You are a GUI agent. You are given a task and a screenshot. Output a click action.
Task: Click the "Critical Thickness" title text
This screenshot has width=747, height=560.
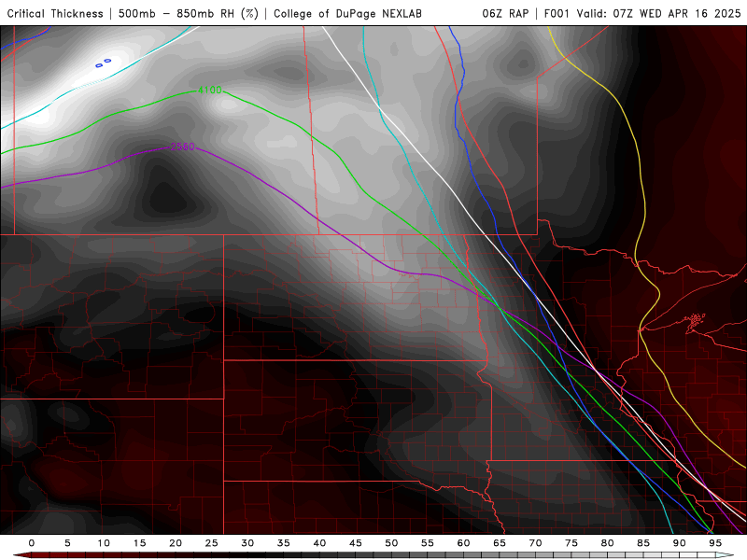pyautogui.click(x=55, y=13)
